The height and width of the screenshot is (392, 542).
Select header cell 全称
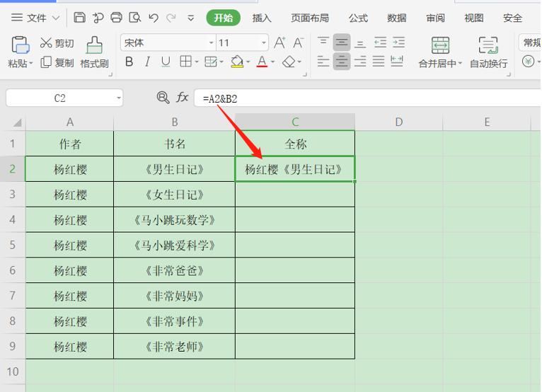point(295,144)
